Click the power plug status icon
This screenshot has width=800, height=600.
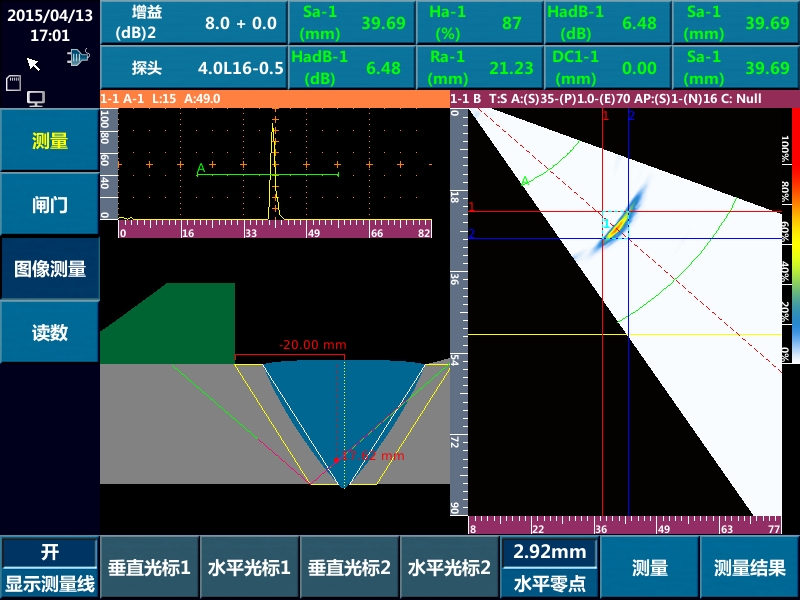[77, 59]
